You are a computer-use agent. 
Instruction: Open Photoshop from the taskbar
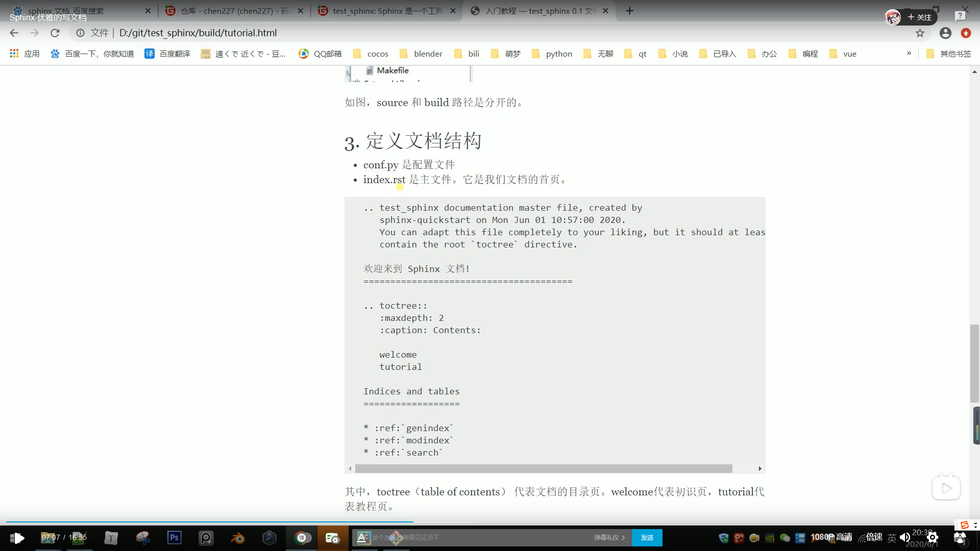pyautogui.click(x=174, y=538)
